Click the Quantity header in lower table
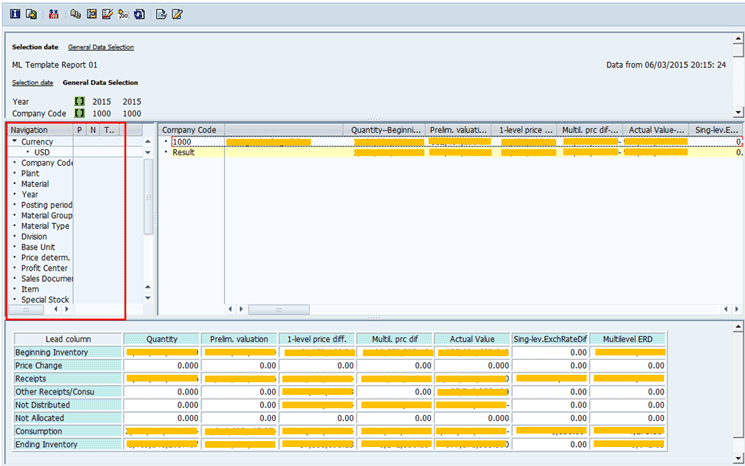 coord(162,339)
